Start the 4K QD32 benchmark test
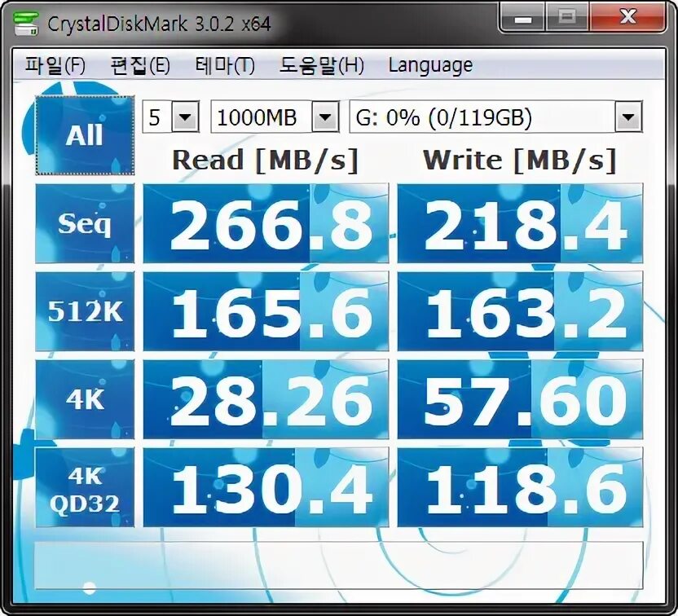The image size is (678, 616). [85, 487]
